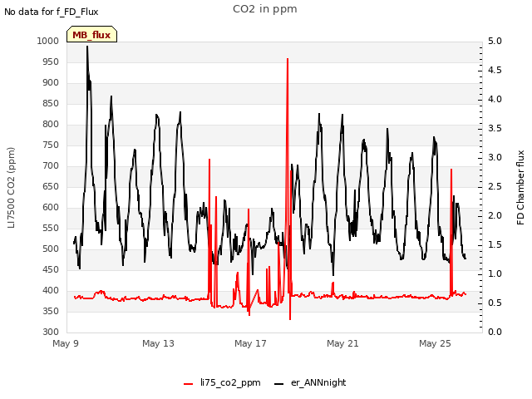532x399 pixels.
Task: Click the 800 left axis label
Action: click(51, 124)
